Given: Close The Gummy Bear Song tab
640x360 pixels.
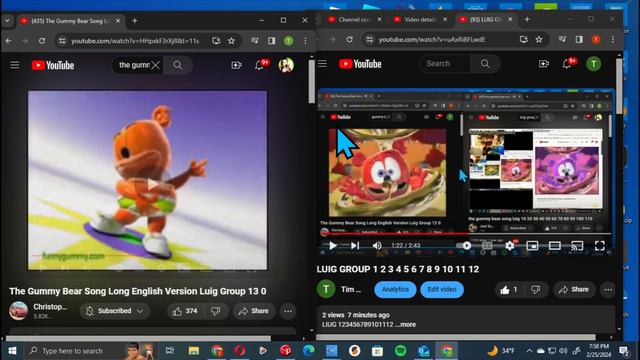Looking at the screenshot, I should [118, 21].
